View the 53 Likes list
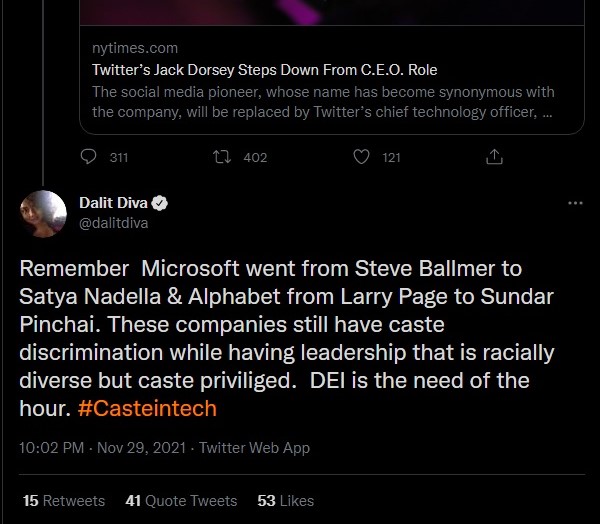This screenshot has width=600, height=524. point(285,500)
